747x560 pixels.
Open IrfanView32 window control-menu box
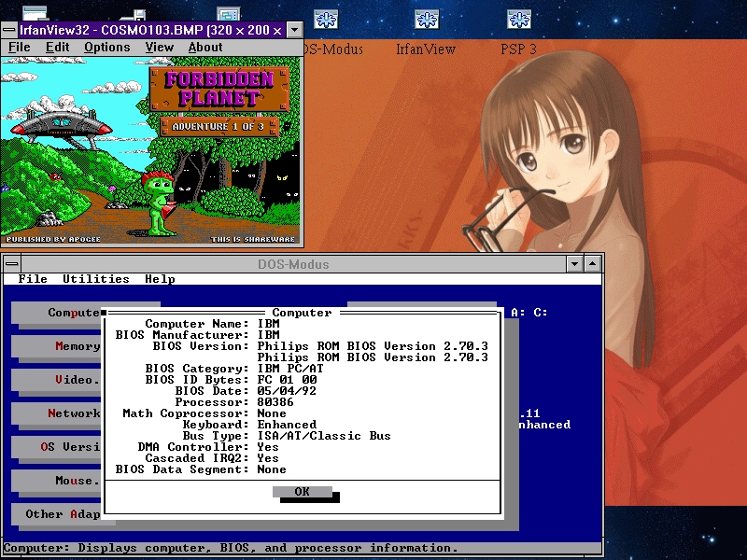pos(9,30)
